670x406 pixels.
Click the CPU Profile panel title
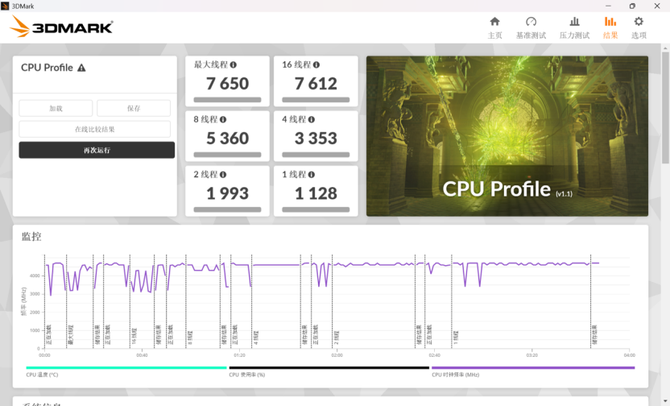coord(47,68)
